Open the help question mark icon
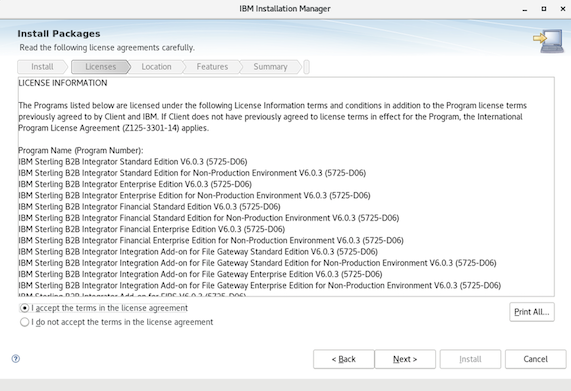Image resolution: width=571 pixels, height=391 pixels. click(16, 359)
